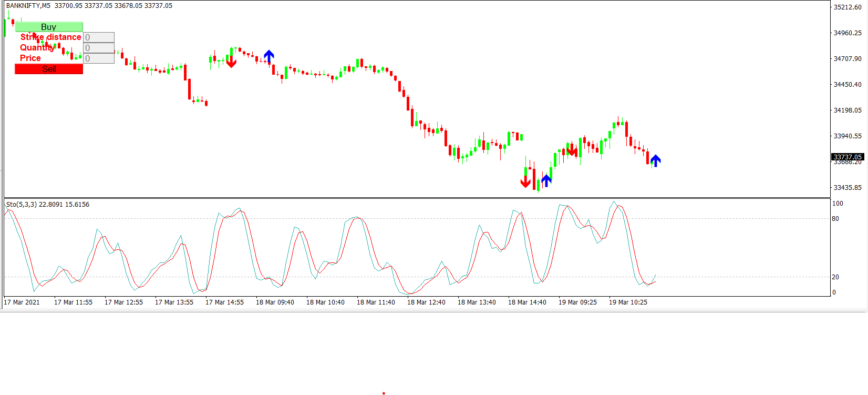Click the '18 Mar 12:40' time label
The image size is (868, 395).
coord(426,302)
